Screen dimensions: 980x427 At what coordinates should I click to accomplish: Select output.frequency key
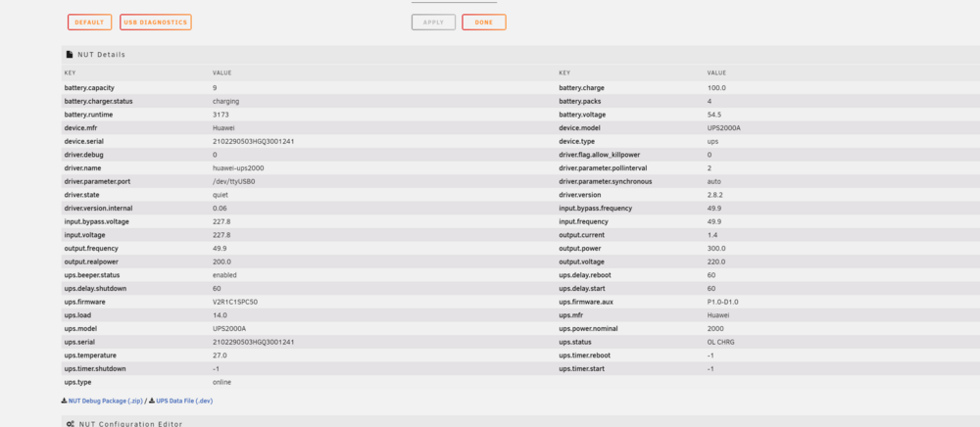(x=91, y=249)
